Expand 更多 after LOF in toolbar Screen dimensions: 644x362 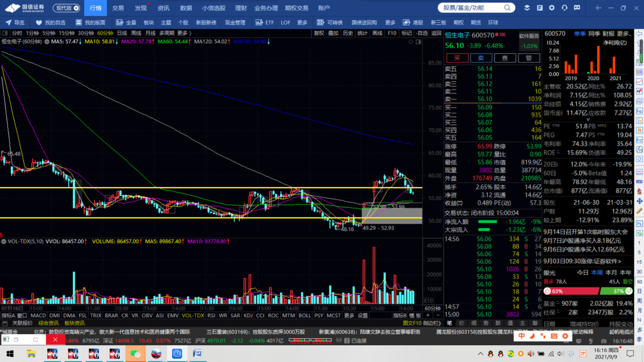(x=302, y=23)
